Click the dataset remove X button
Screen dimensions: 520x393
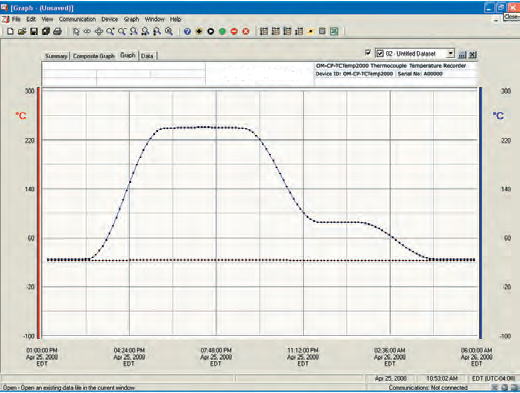tap(473, 55)
